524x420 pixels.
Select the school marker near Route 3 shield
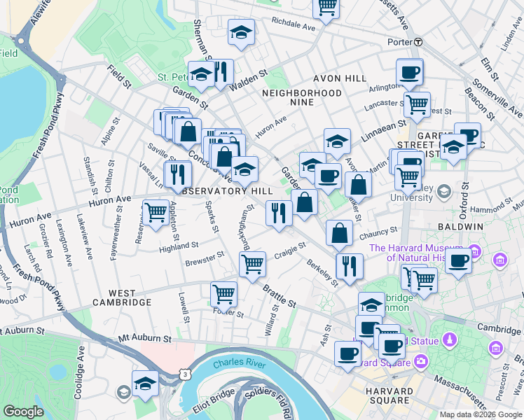point(145,384)
